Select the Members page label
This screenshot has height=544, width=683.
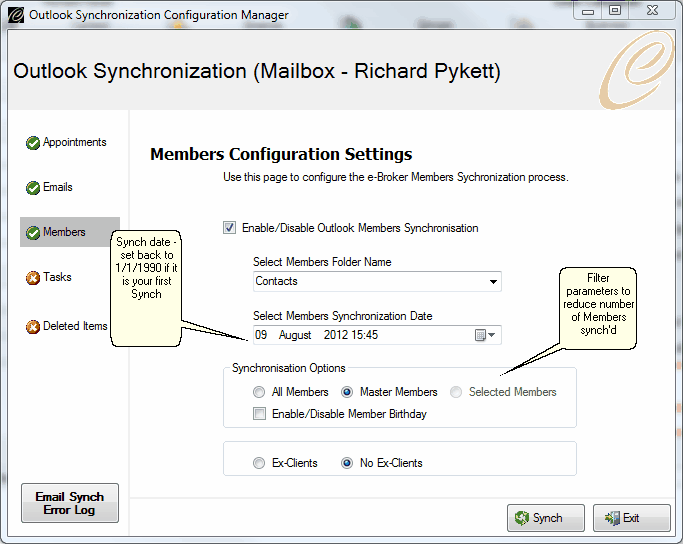tap(64, 232)
